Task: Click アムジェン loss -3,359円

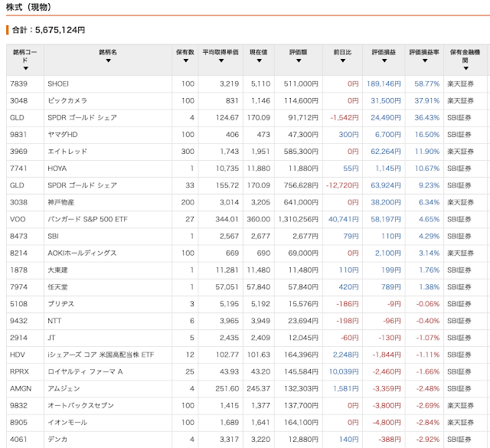Action: tap(387, 388)
